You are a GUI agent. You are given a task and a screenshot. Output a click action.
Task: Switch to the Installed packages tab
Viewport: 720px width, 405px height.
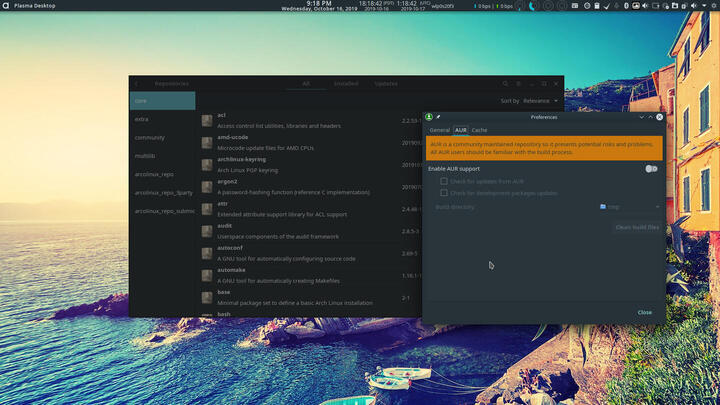[x=346, y=84]
